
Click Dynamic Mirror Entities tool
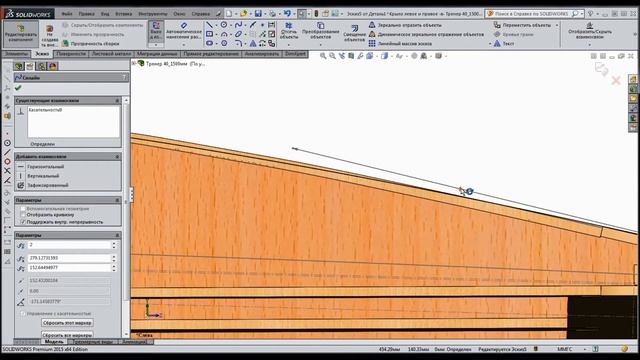(427, 34)
